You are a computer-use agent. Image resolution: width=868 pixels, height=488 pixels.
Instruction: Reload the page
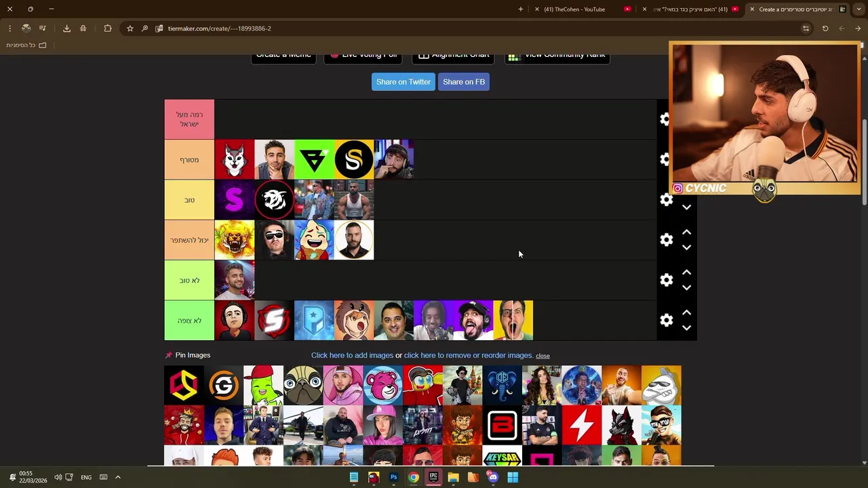825,28
